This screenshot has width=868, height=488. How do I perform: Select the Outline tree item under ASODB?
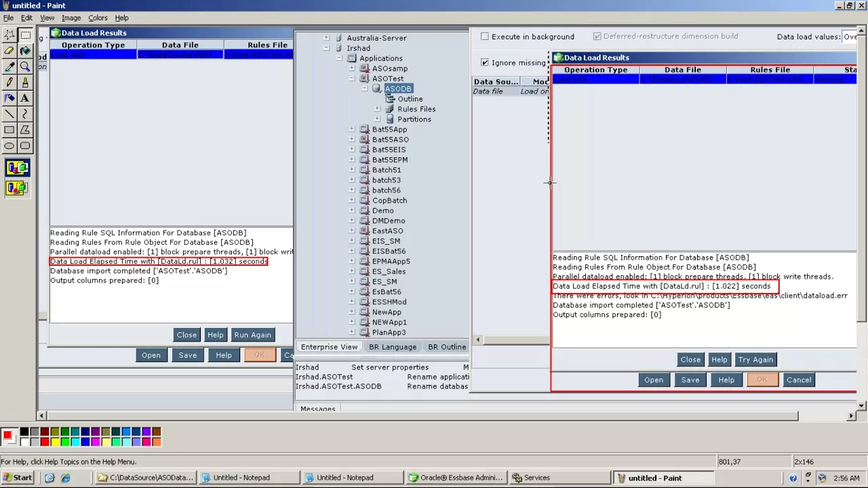click(410, 99)
